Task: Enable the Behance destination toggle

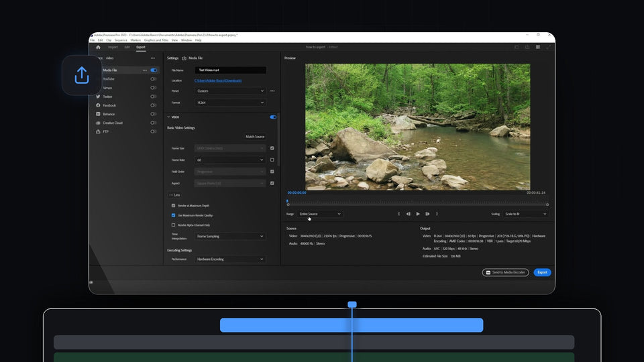Action: coord(154,114)
